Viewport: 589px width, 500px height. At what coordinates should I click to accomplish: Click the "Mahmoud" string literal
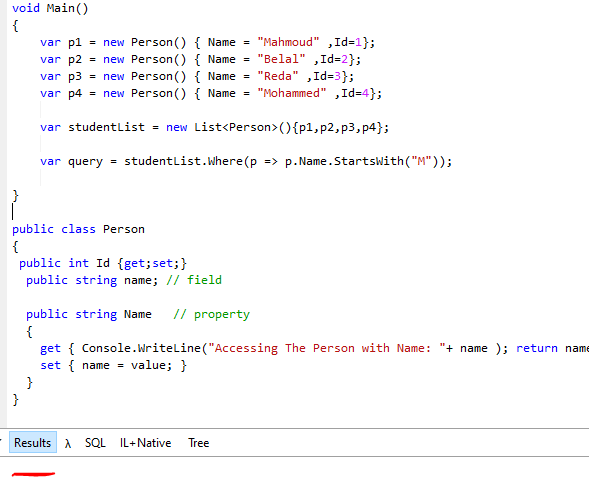(x=288, y=42)
